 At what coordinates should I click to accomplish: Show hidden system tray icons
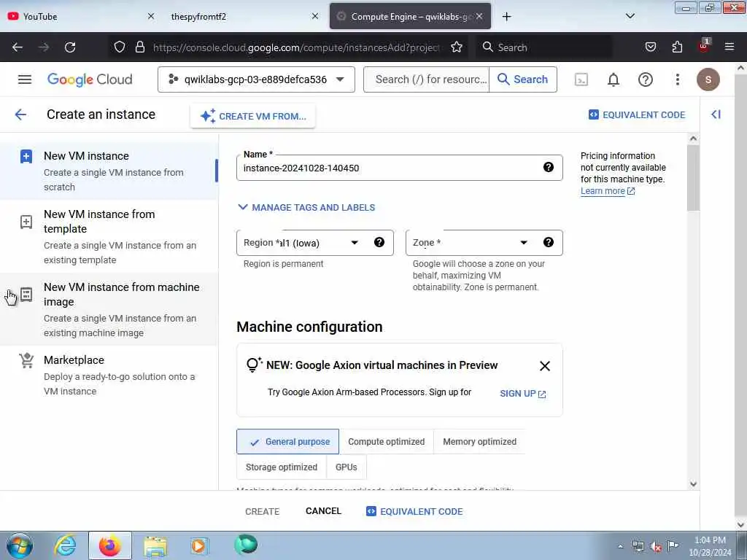click(620, 546)
